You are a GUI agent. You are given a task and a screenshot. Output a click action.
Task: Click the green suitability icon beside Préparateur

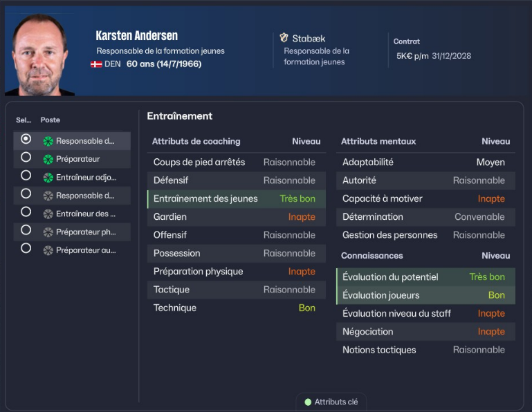coord(48,159)
